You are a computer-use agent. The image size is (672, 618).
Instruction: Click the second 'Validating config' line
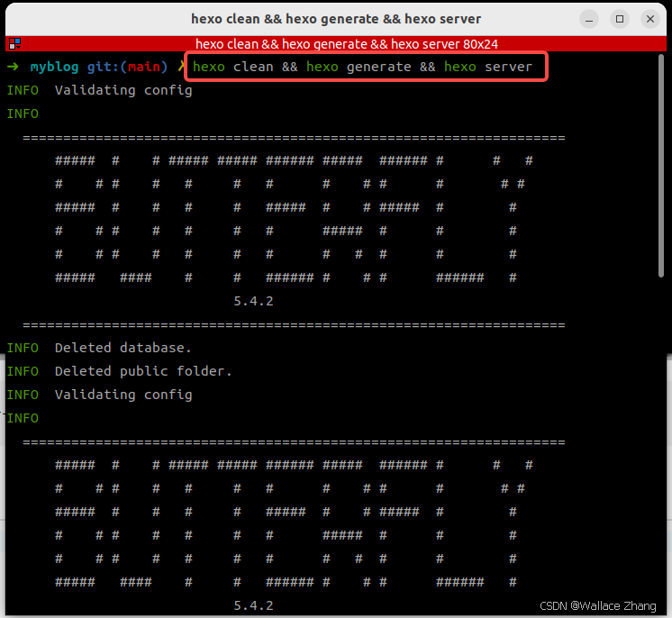[123, 395]
